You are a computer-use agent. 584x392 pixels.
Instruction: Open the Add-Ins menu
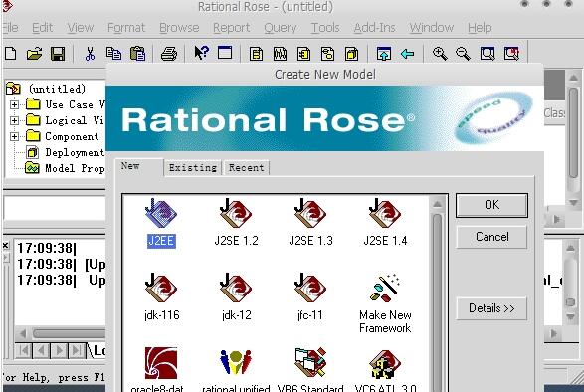click(x=374, y=28)
